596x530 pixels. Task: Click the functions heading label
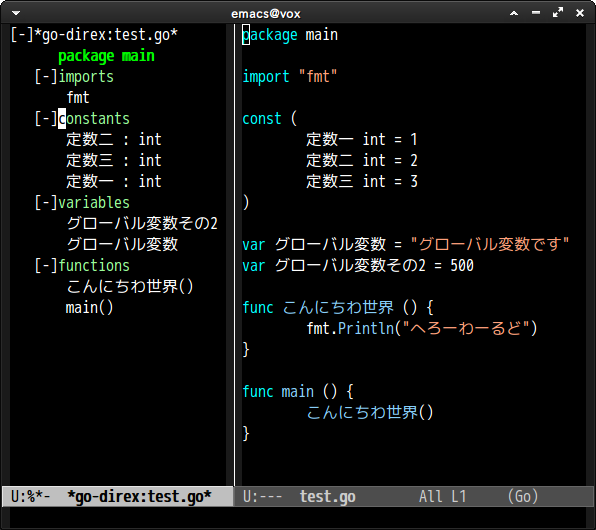[x=94, y=265]
